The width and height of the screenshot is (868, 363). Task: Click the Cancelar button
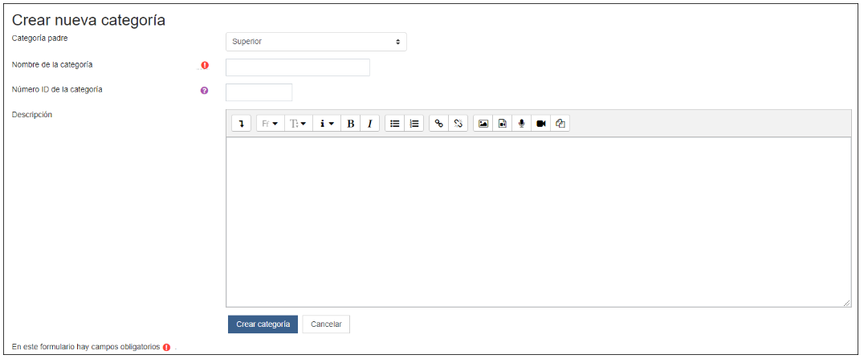pyautogui.click(x=326, y=324)
